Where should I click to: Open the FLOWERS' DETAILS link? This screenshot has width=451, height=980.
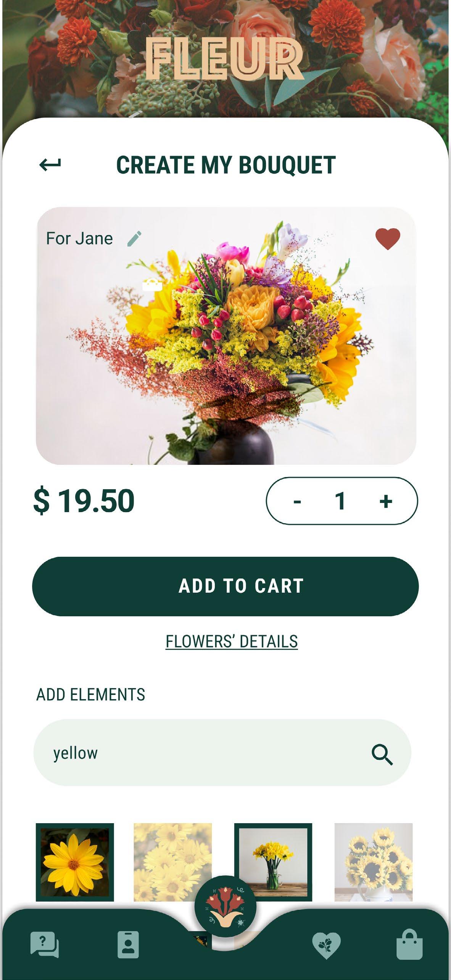(232, 642)
